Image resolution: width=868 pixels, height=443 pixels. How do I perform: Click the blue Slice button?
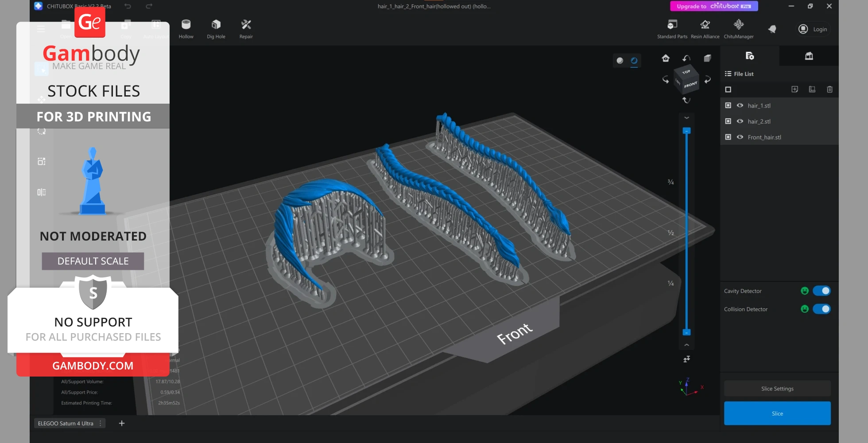pos(777,413)
